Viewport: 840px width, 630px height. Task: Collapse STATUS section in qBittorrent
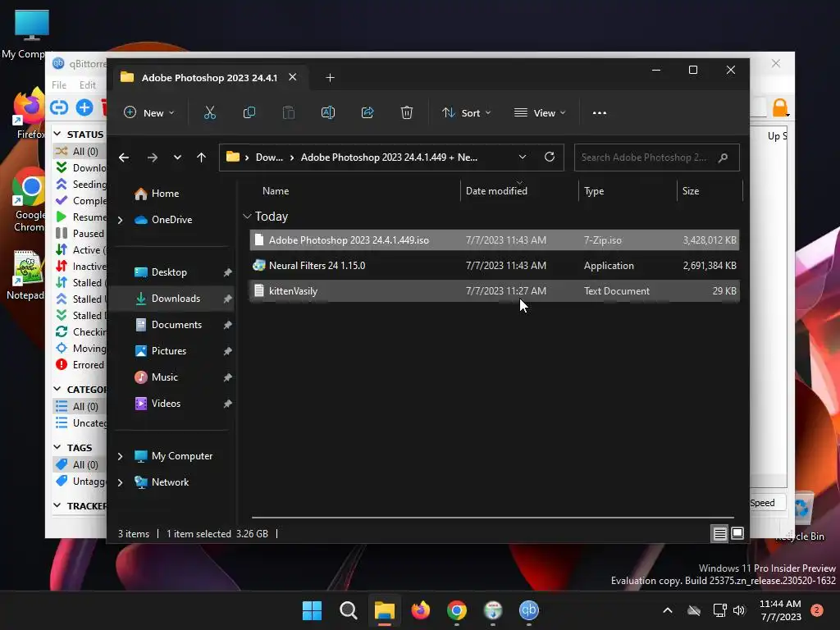click(x=57, y=134)
